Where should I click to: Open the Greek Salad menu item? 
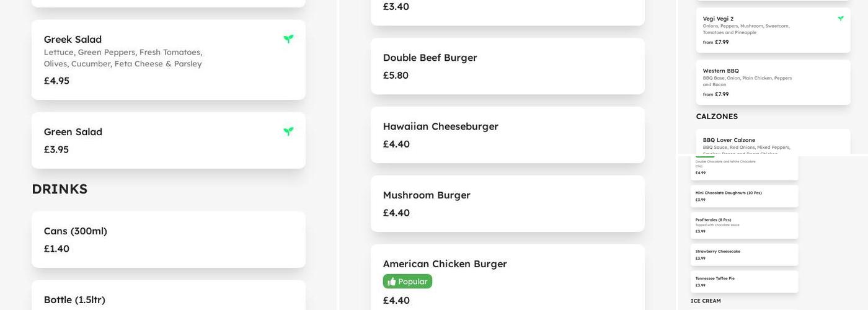pyautogui.click(x=168, y=60)
